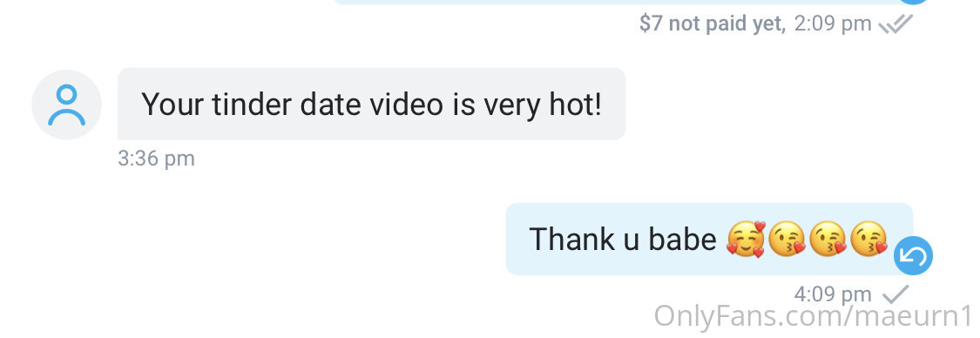Click the 4:09 pm timestamp
980x338 pixels.
(833, 294)
